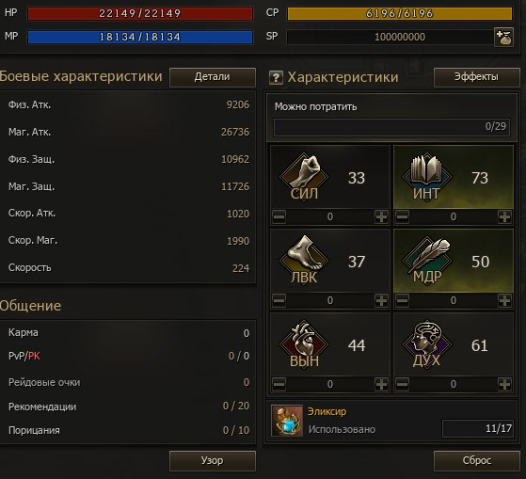This screenshot has height=479, width=526.
Task: Select the МДР feather stat icon
Action: [427, 259]
